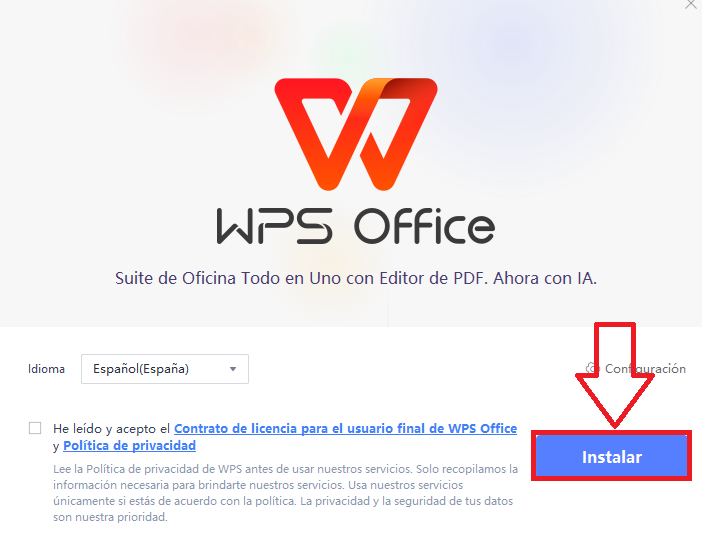702x536 pixels.
Task: Open the Política de privacidad link
Action: [129, 446]
